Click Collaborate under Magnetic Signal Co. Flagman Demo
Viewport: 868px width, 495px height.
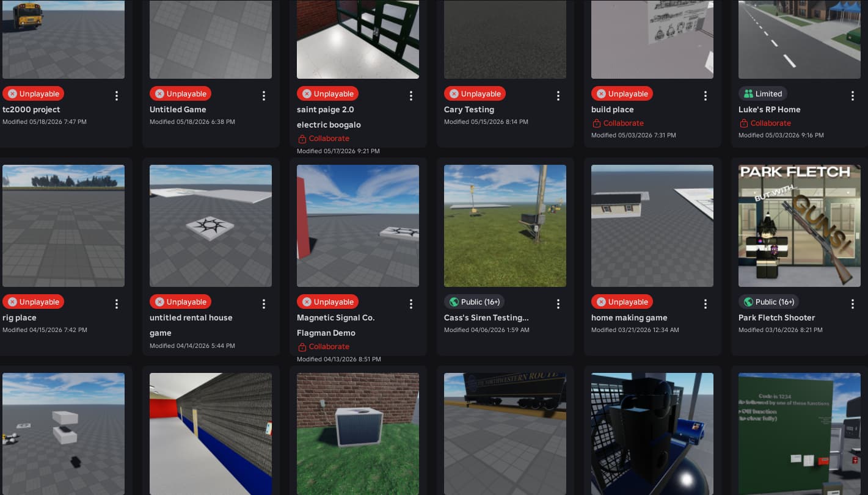coord(324,347)
